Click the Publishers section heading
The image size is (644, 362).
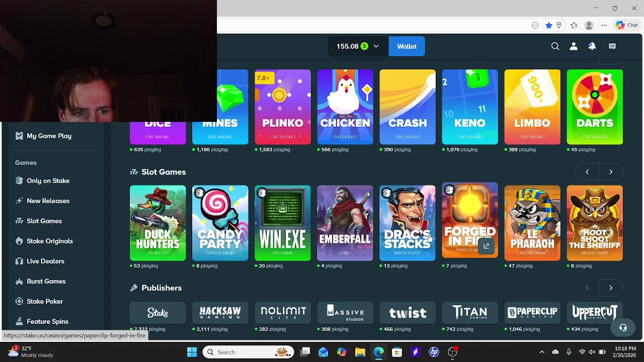[162, 288]
